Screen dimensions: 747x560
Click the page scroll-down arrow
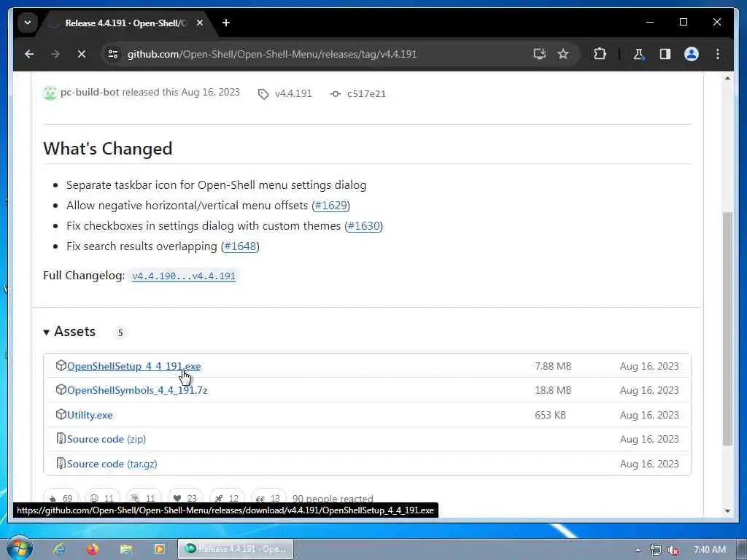[x=727, y=511]
